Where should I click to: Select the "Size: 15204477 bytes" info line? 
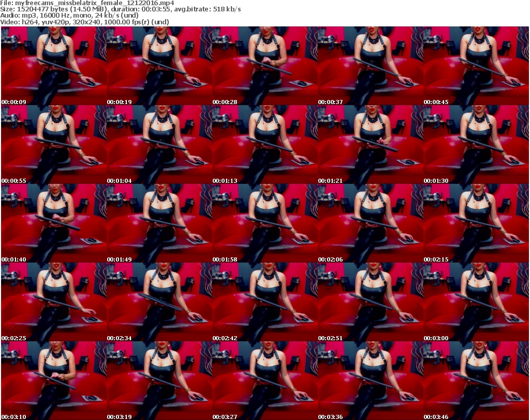(120, 9)
